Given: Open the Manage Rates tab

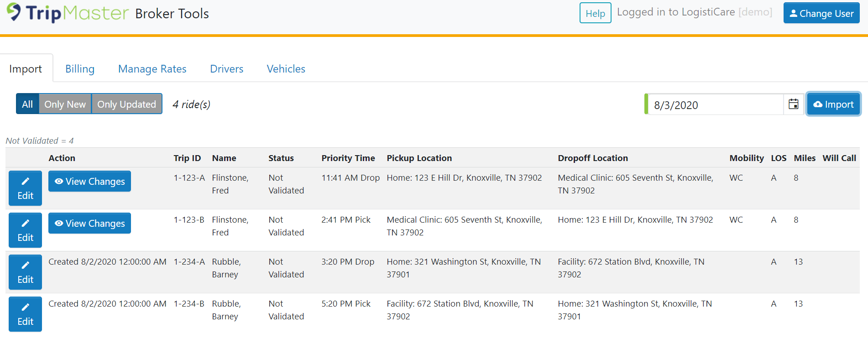Looking at the screenshot, I should tap(152, 68).
